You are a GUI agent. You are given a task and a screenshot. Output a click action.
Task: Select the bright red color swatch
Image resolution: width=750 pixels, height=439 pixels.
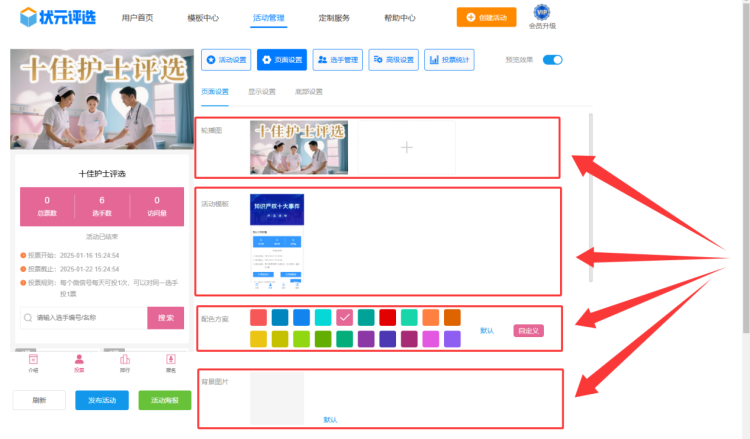(x=388, y=317)
